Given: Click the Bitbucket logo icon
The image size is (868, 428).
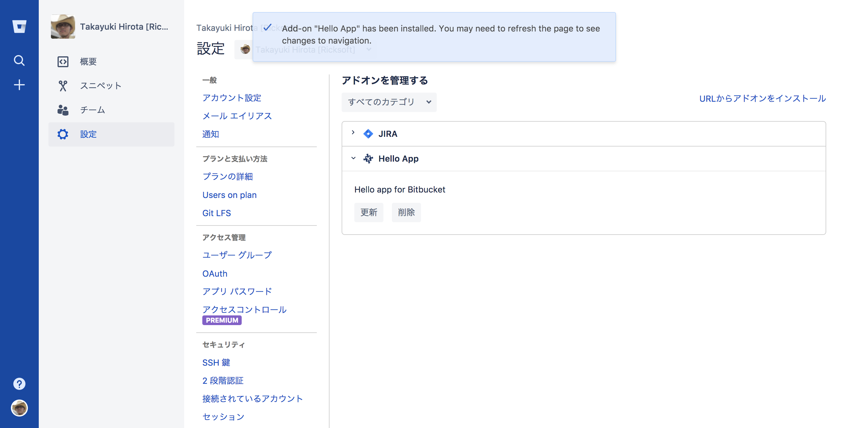Looking at the screenshot, I should click(19, 26).
